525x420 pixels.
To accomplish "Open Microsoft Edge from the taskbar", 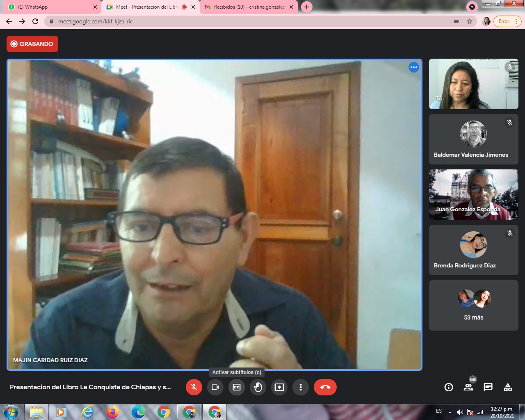I will click(x=138, y=412).
